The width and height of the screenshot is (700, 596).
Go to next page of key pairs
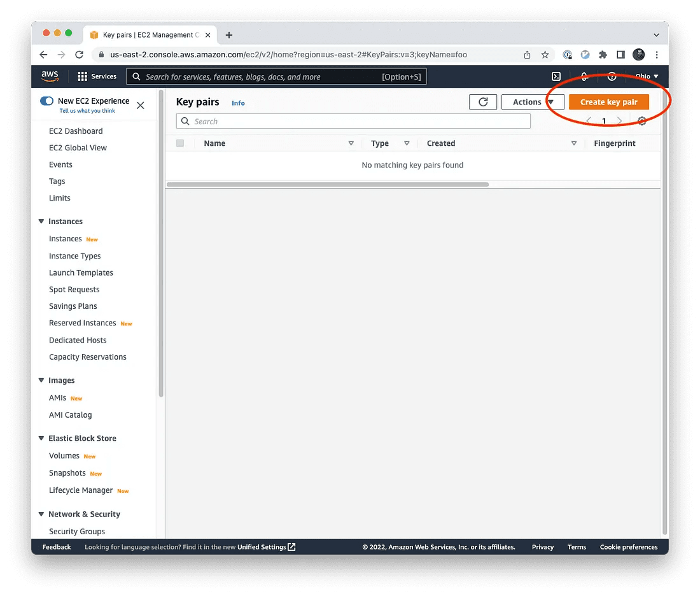(619, 120)
